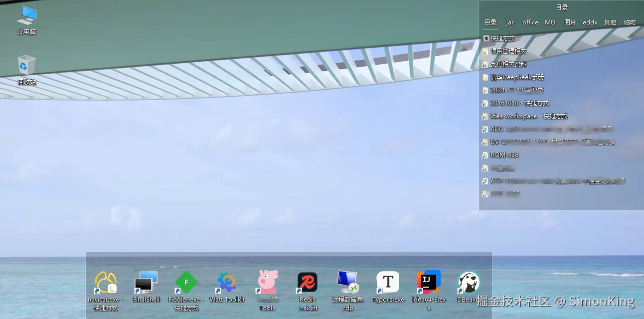
Task: Select the folder starting with 2024-
Action: pyautogui.click(x=513, y=90)
